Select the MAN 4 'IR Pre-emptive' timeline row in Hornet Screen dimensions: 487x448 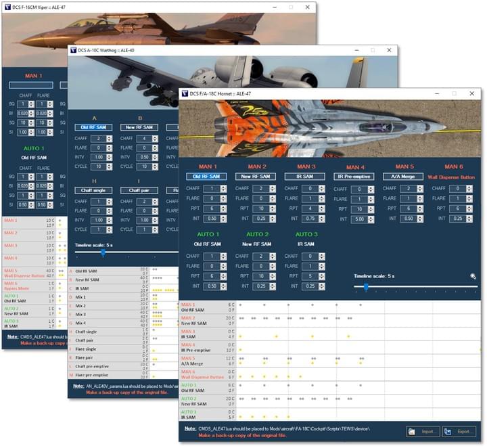coord(330,348)
